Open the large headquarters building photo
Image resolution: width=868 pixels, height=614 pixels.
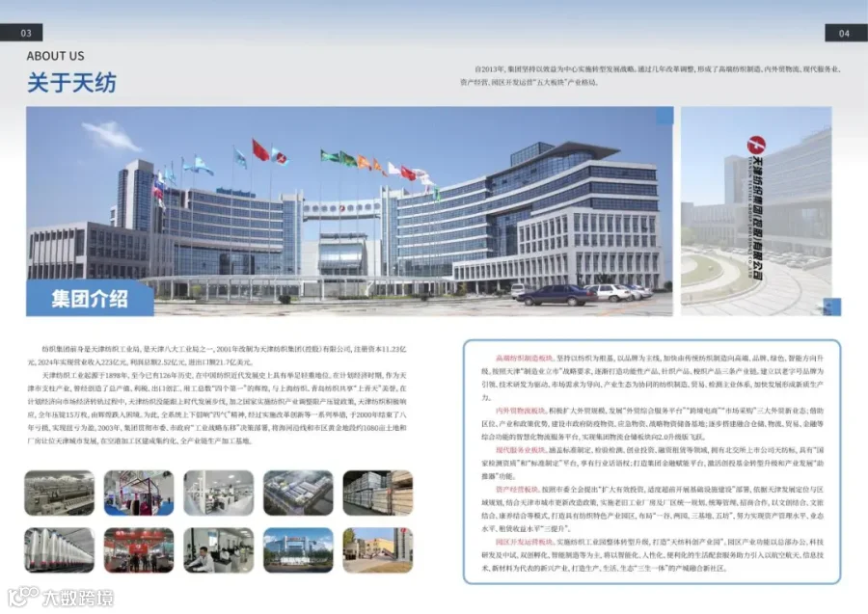tap(350, 211)
